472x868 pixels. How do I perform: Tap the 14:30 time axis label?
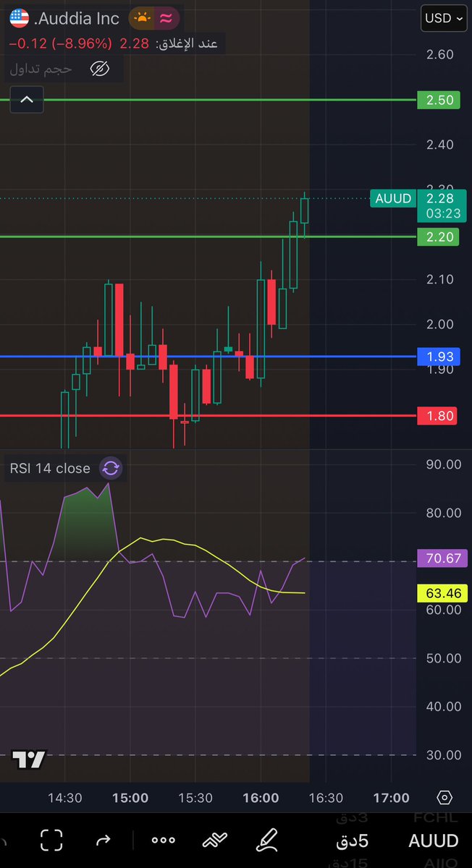tap(65, 798)
